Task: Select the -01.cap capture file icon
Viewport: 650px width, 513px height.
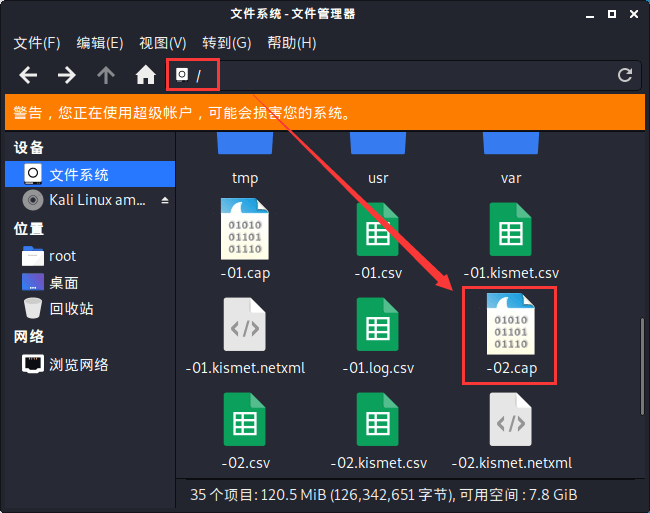Action: pyautogui.click(x=245, y=229)
